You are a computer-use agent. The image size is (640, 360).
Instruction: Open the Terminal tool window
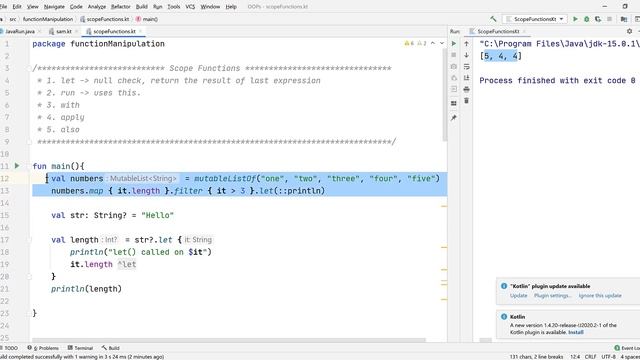point(80,348)
